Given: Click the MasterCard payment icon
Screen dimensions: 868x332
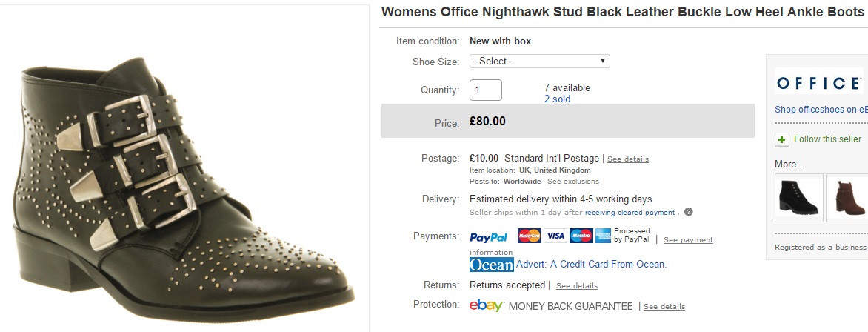Looking at the screenshot, I should click(529, 236).
